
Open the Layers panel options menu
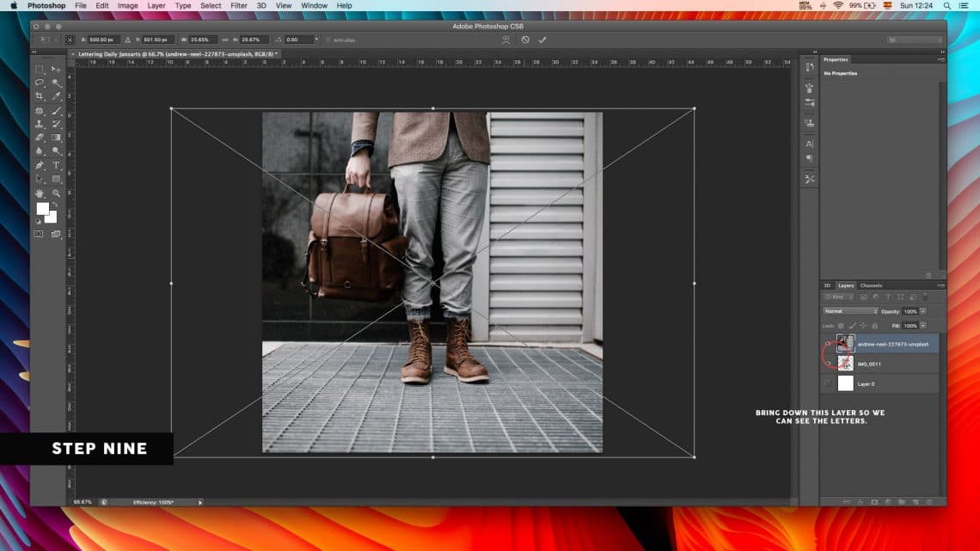pos(940,285)
